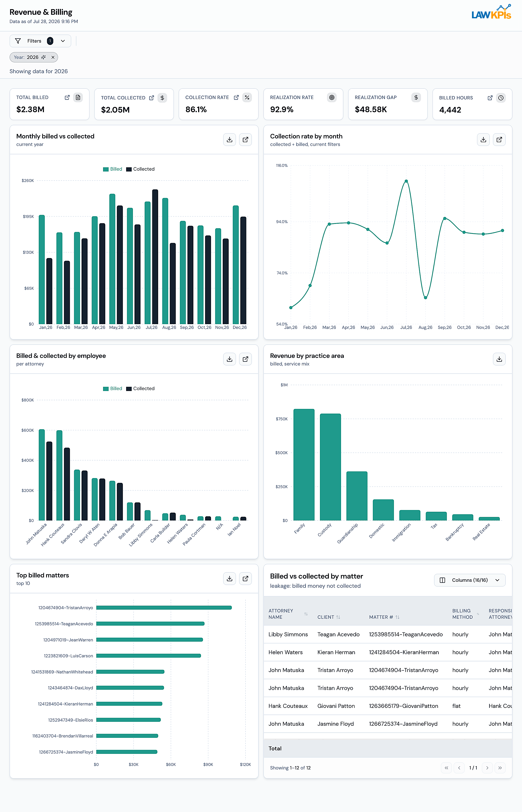This screenshot has height=812, width=522.
Task: Click the 1253985514-TeaganAcevedo label in top matters
Action: (64, 624)
